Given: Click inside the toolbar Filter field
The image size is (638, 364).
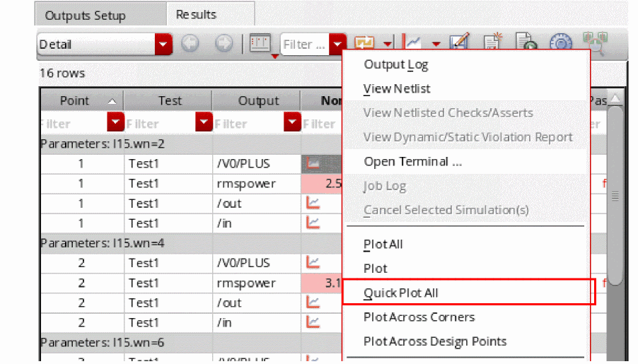Looking at the screenshot, I should click(x=305, y=44).
